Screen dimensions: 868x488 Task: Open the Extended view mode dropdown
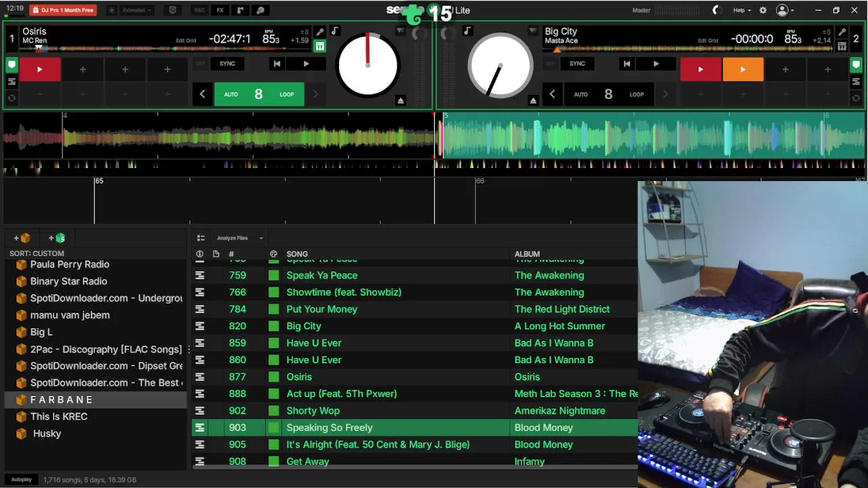pyautogui.click(x=137, y=10)
